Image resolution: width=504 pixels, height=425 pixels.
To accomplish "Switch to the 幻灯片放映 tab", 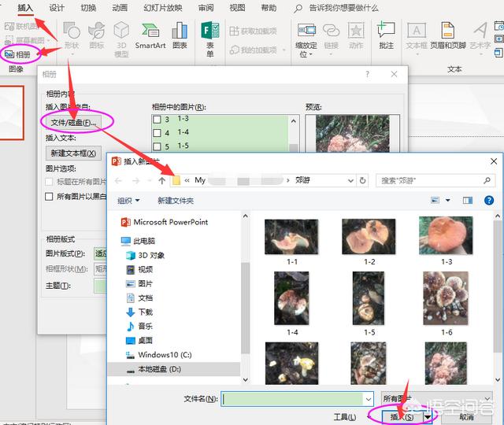I will click(x=163, y=8).
